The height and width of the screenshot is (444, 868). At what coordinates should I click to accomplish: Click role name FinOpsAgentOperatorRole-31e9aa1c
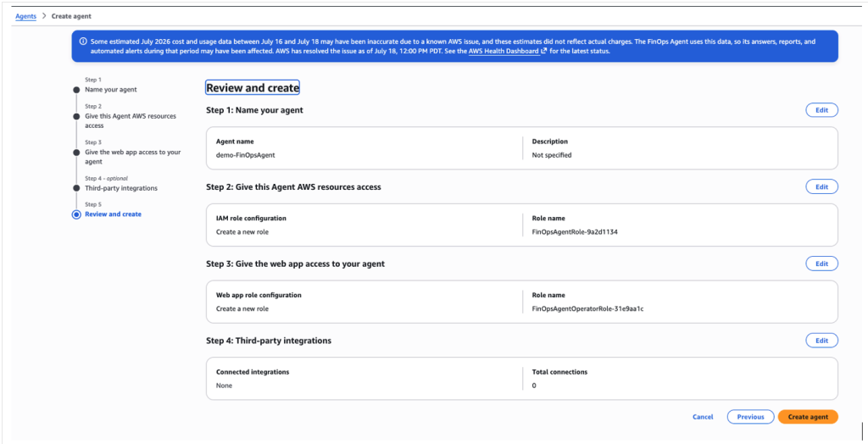pyautogui.click(x=587, y=309)
